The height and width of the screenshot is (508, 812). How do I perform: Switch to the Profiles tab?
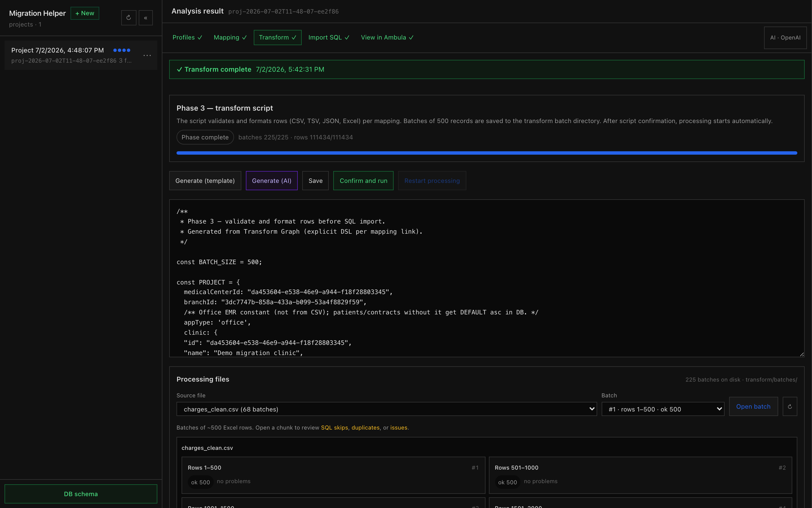(187, 37)
